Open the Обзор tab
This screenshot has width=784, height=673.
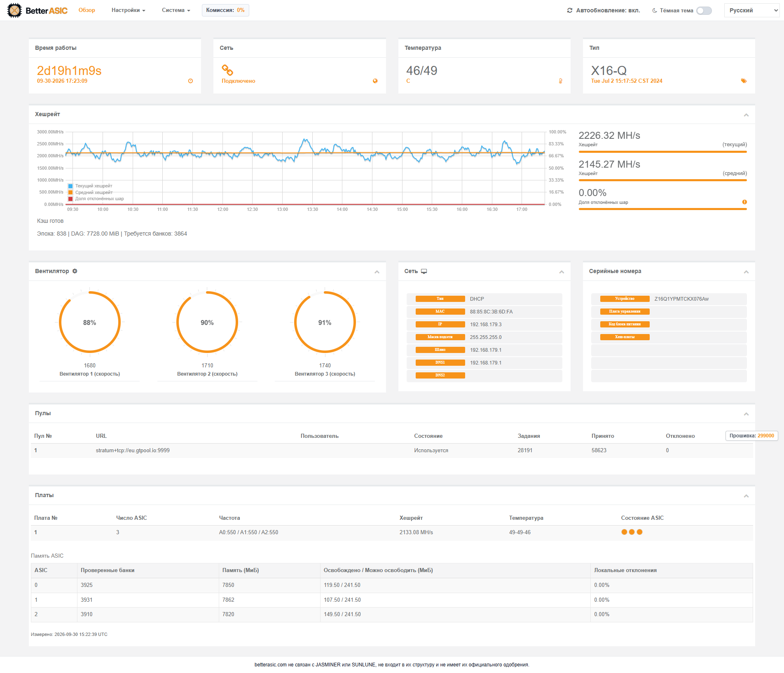point(87,10)
